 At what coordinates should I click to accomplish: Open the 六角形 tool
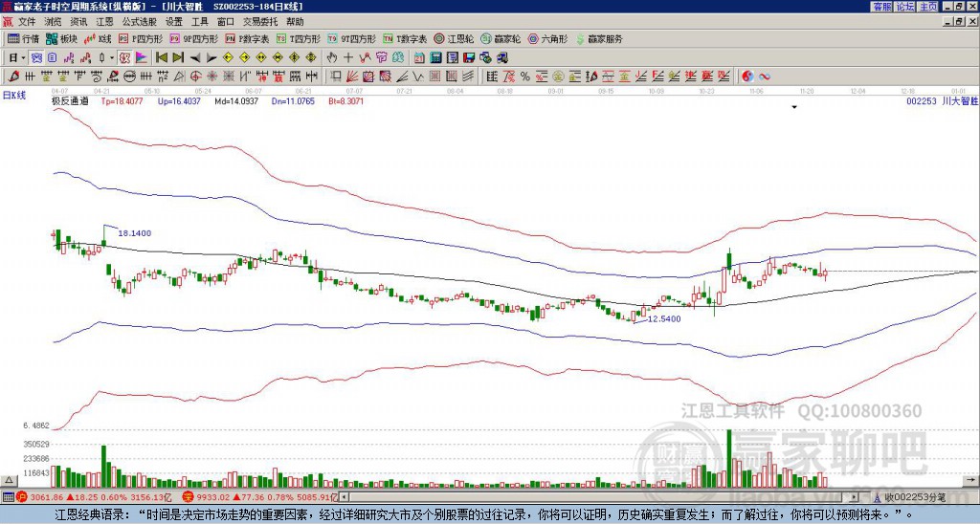(547, 39)
